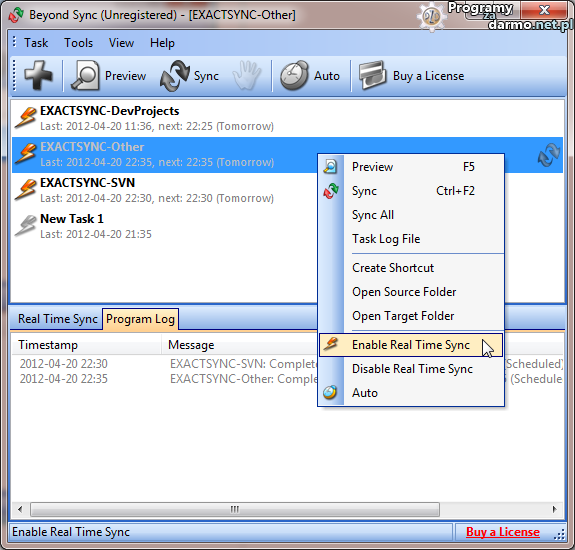Open the View menu
The height and width of the screenshot is (550, 575).
[121, 43]
